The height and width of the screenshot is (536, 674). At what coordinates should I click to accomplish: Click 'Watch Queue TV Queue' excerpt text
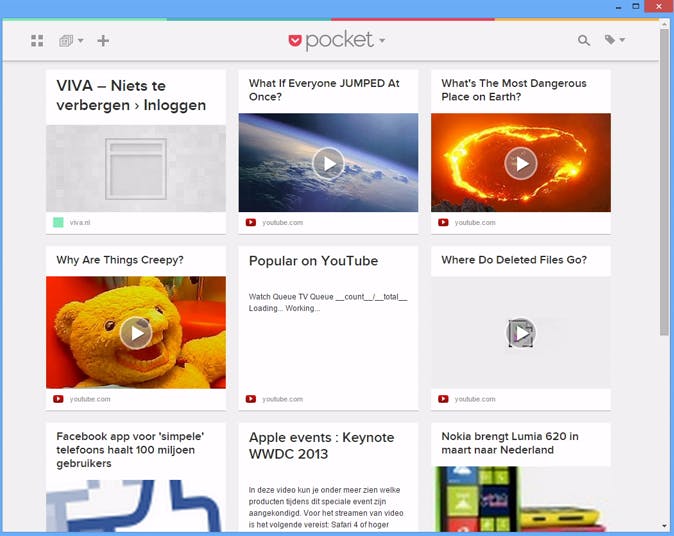(328, 303)
